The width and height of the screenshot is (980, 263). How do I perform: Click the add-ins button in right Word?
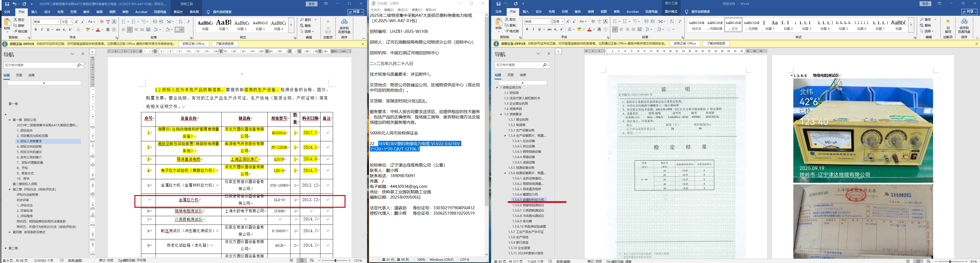[x=948, y=26]
